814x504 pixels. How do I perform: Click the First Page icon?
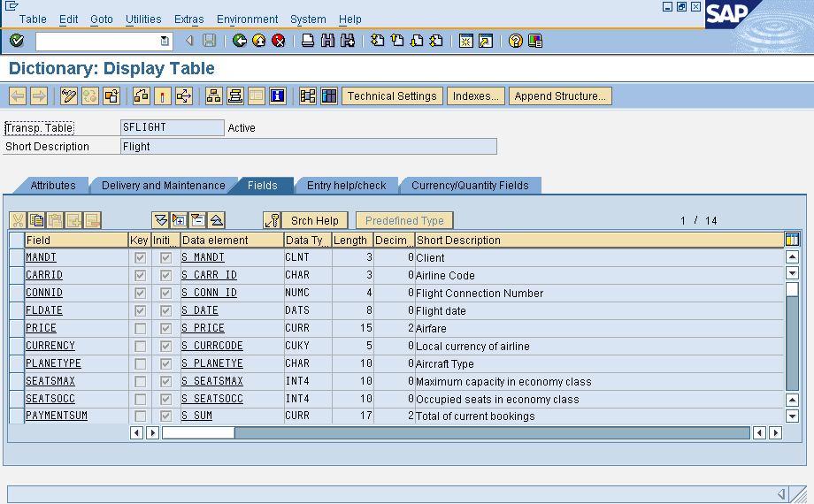coord(378,41)
